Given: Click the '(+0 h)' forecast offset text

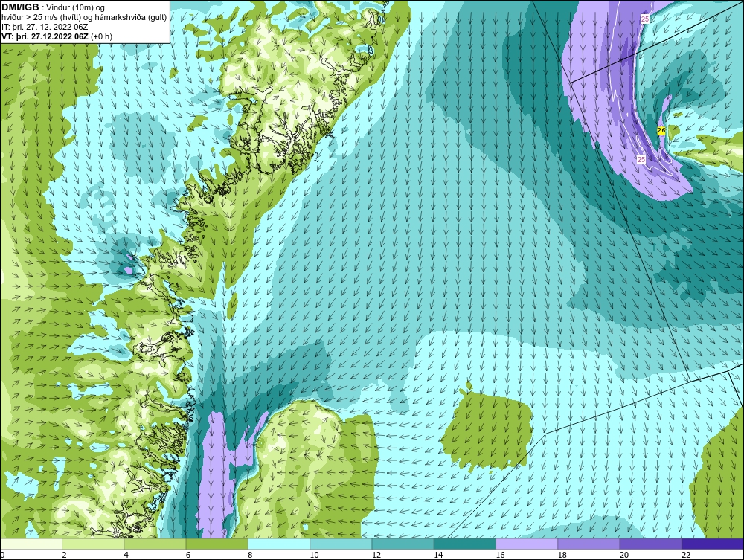Looking at the screenshot, I should point(101,36).
